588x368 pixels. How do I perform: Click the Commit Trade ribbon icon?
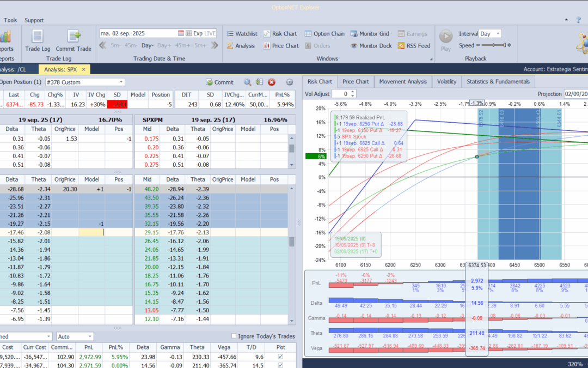73,40
